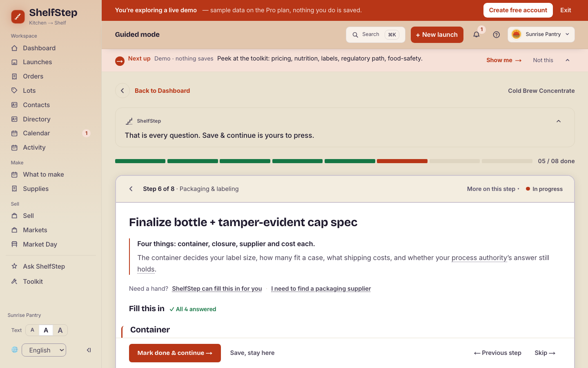Click Show me link
The height and width of the screenshot is (368, 588).
[x=504, y=60]
